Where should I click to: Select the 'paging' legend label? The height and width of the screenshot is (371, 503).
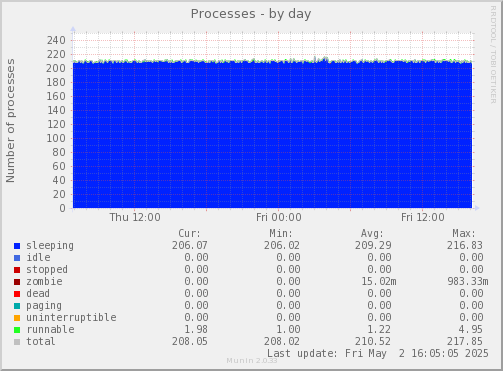pos(44,306)
